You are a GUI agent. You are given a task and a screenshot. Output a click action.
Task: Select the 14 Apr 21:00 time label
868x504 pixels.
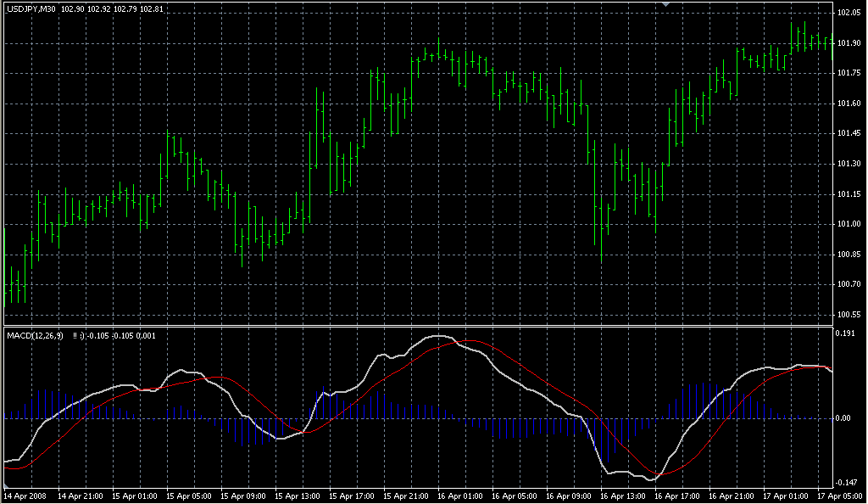tap(80, 496)
